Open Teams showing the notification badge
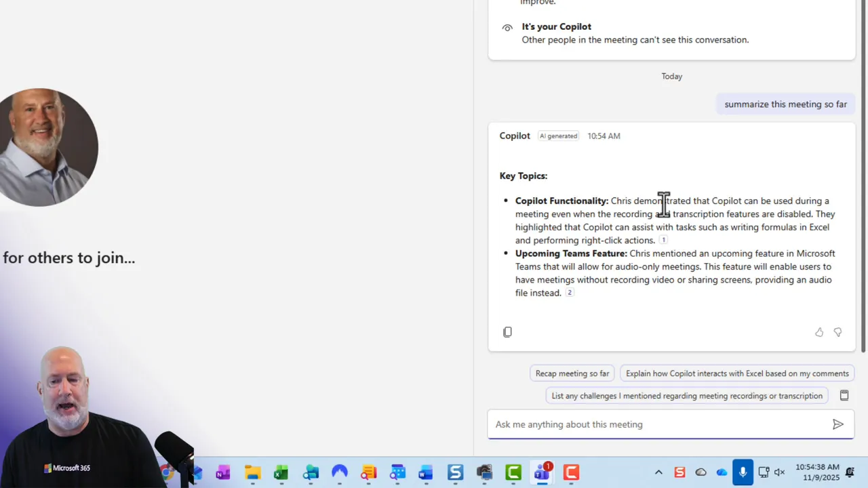The image size is (868, 488). click(x=540, y=472)
